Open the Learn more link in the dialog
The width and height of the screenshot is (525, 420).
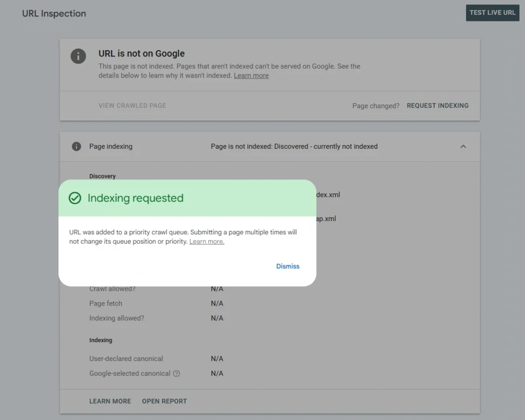coord(207,242)
